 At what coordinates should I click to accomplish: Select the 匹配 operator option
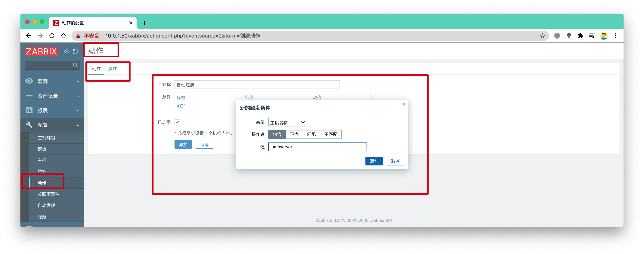[311, 134]
